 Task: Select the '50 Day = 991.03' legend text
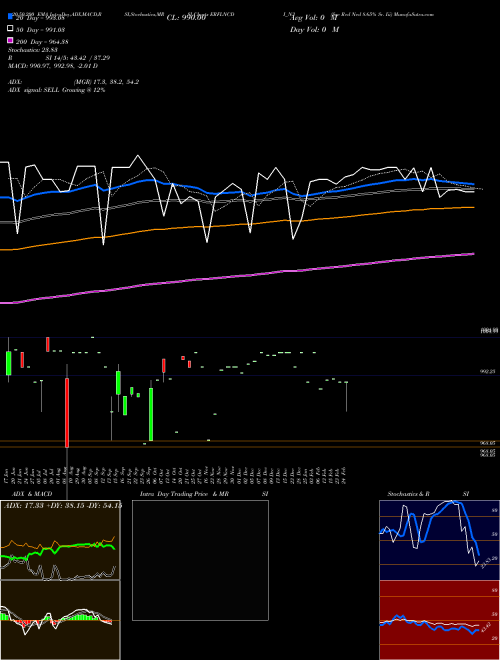[x=40, y=29]
